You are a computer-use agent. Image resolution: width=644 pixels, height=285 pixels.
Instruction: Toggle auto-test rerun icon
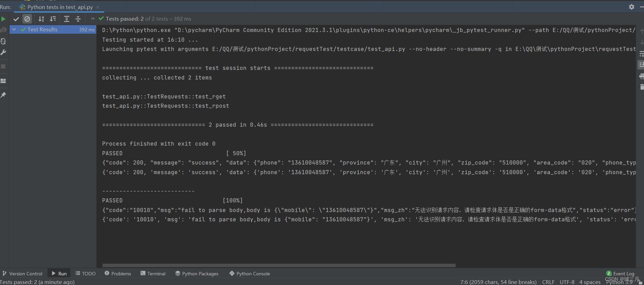[x=3, y=41]
